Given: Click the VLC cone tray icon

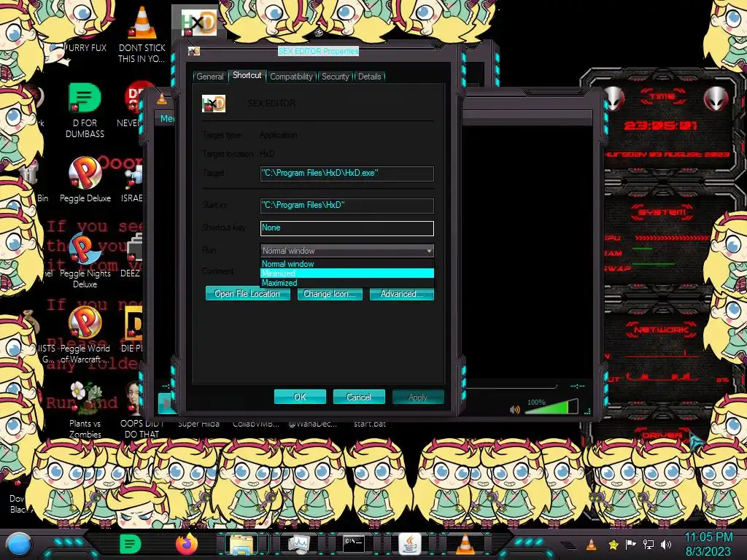Looking at the screenshot, I should click(591, 544).
